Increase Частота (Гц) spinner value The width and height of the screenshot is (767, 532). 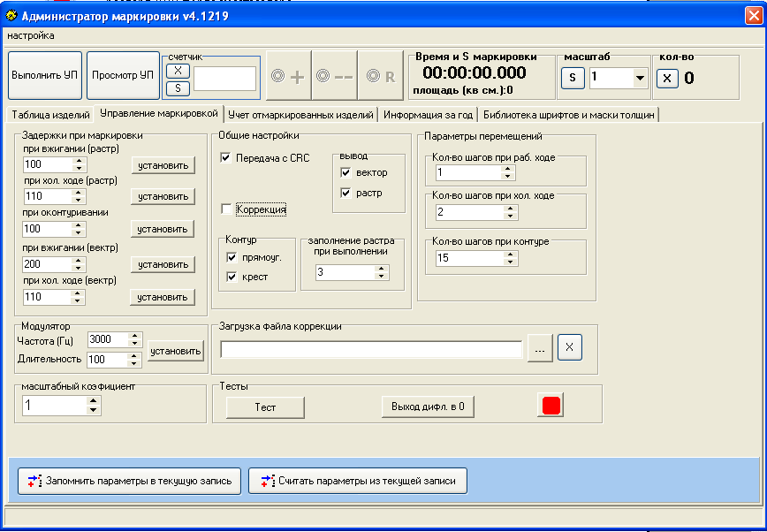tap(135, 336)
